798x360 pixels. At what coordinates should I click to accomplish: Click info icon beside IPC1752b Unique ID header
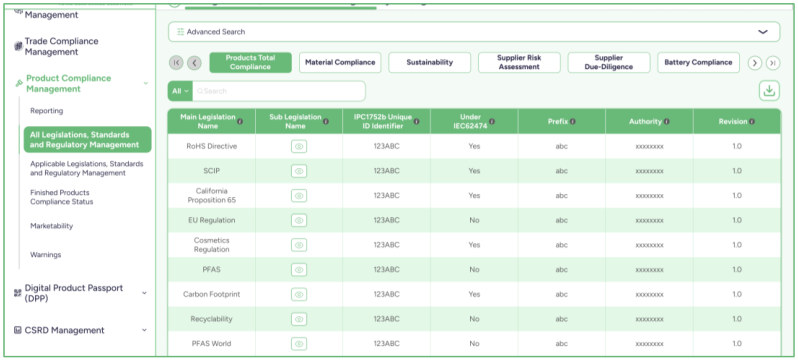tap(416, 122)
